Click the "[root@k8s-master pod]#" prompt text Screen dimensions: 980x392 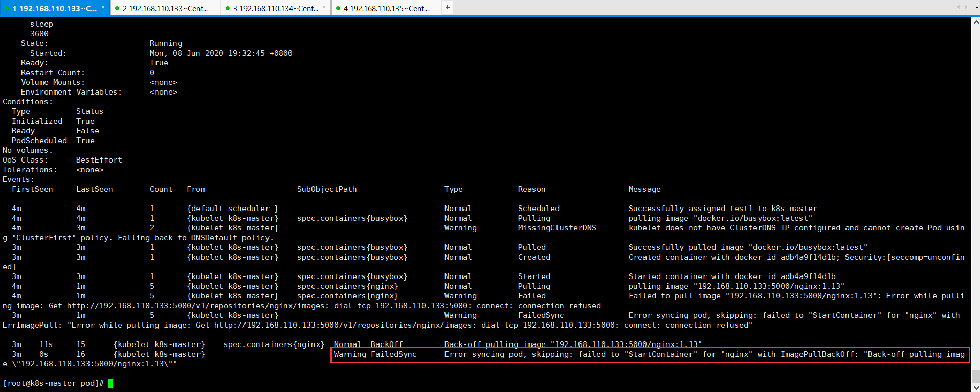[53, 383]
